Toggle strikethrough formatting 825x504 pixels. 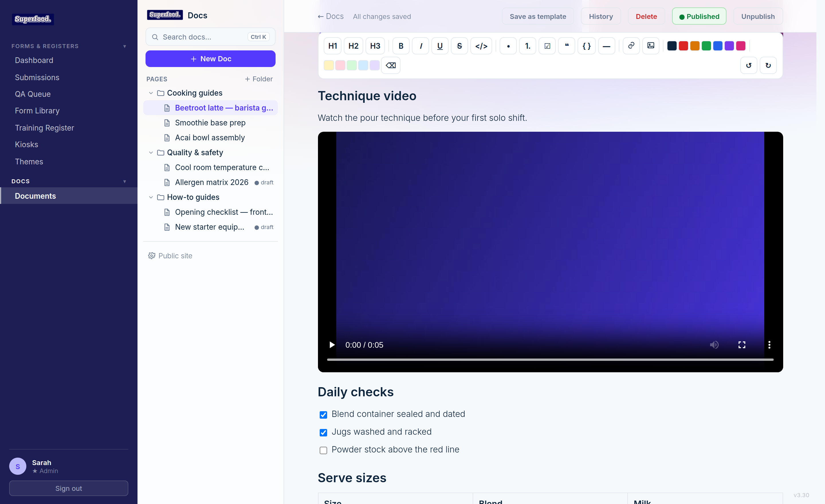pyautogui.click(x=459, y=46)
